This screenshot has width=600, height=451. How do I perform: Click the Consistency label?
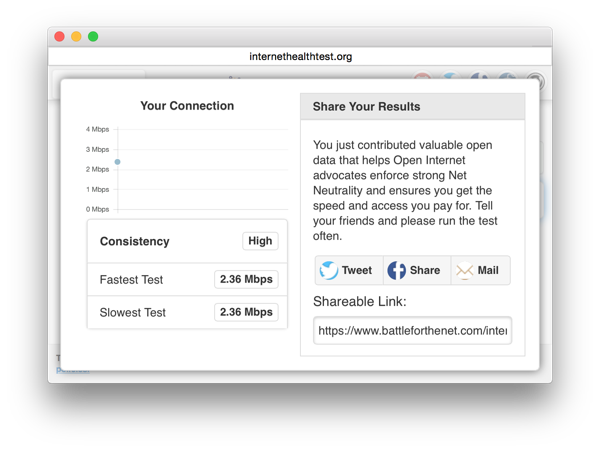135,241
